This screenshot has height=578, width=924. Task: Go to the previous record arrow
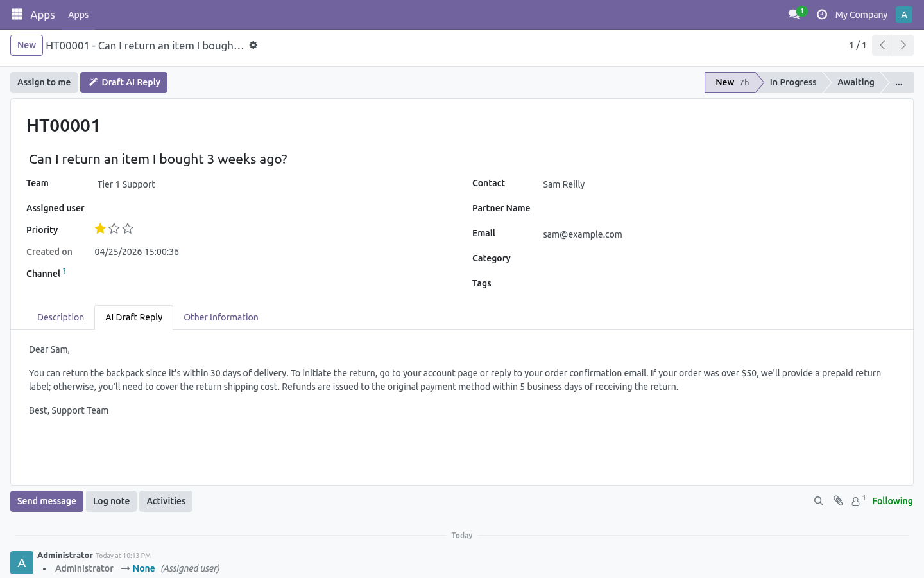[x=882, y=45]
